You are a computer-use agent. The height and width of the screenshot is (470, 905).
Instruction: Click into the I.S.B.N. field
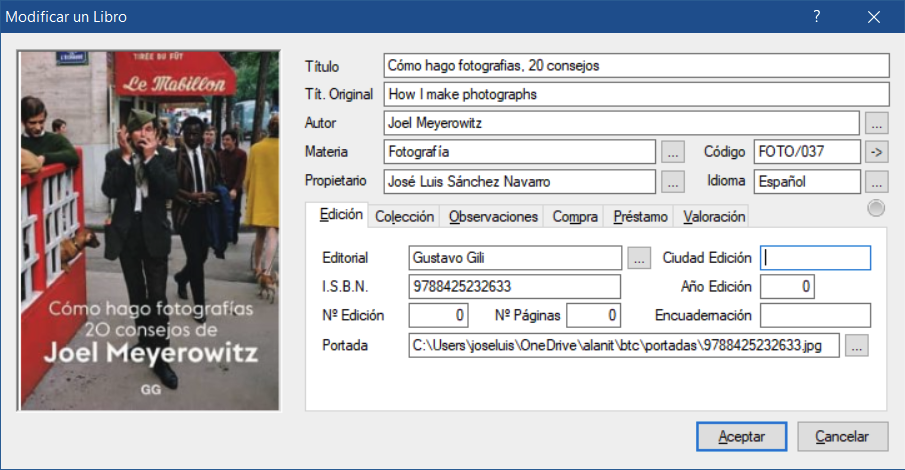pyautogui.click(x=515, y=287)
